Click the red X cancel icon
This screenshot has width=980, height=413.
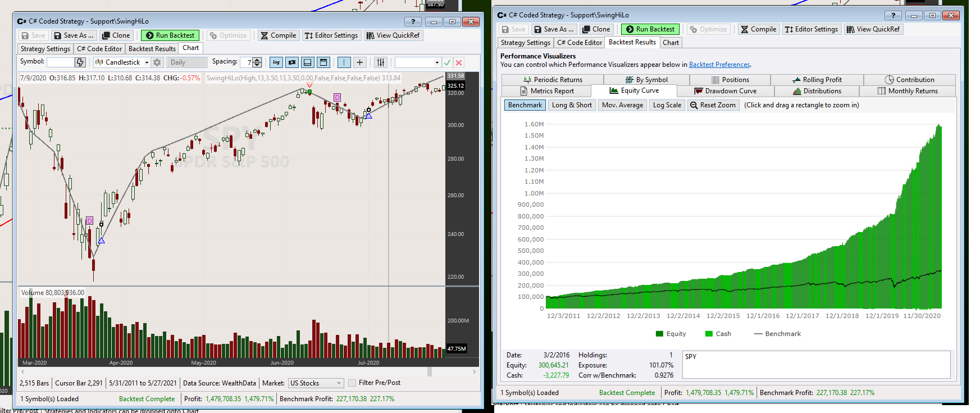click(x=459, y=62)
